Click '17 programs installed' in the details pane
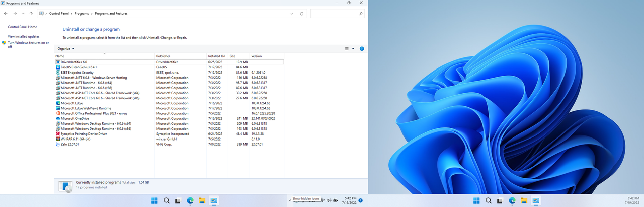644x207 pixels. [92, 187]
